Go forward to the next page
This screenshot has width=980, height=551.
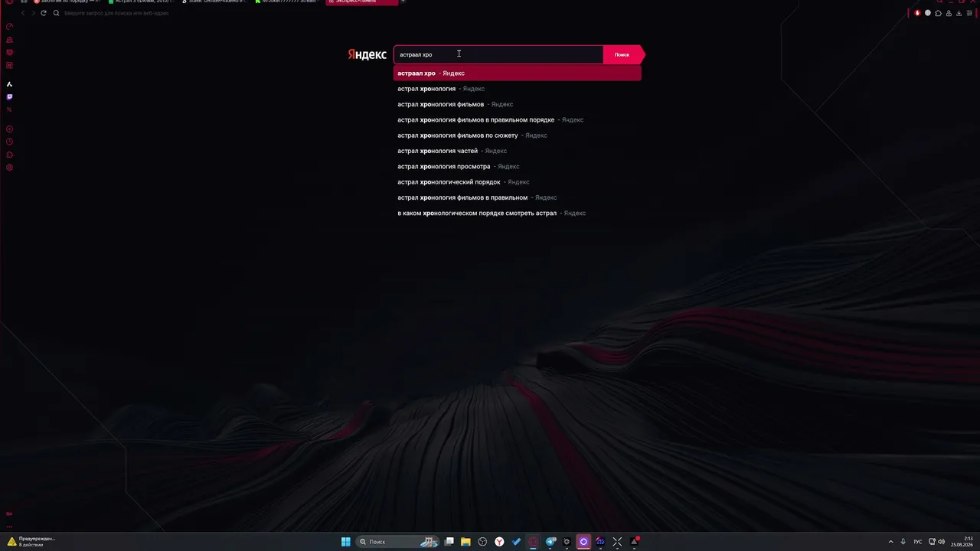(x=32, y=13)
